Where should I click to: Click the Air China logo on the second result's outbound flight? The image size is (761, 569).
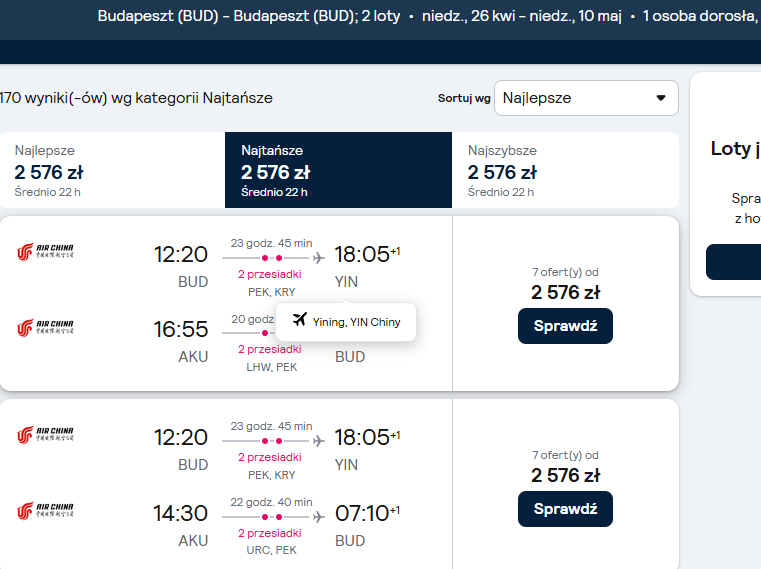point(45,435)
